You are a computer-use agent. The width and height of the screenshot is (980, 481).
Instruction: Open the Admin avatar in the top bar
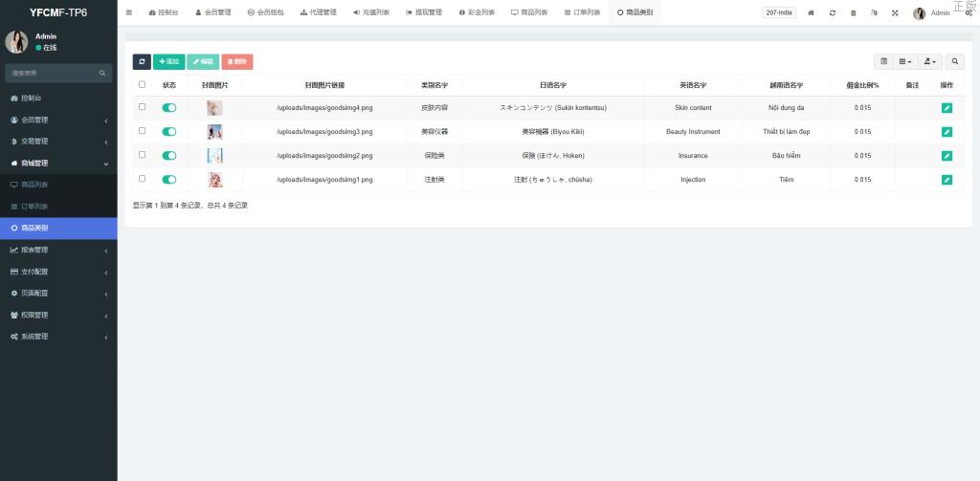pos(920,13)
